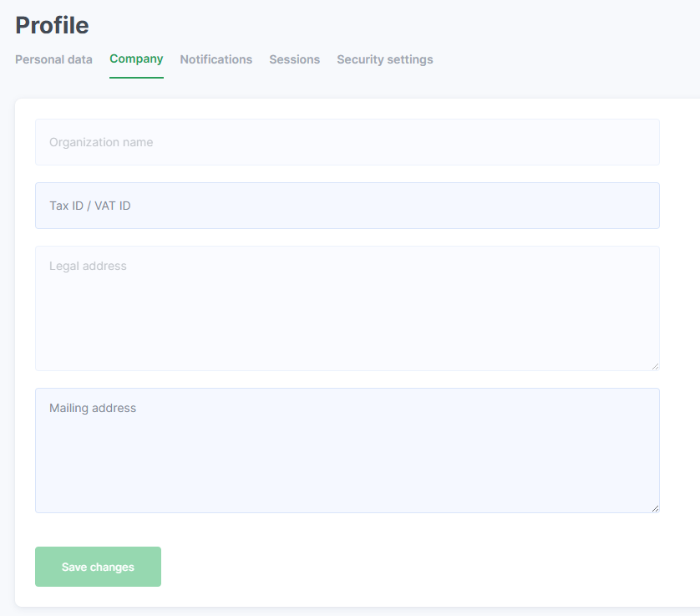Grab the Mailing address resize handle

(x=655, y=508)
